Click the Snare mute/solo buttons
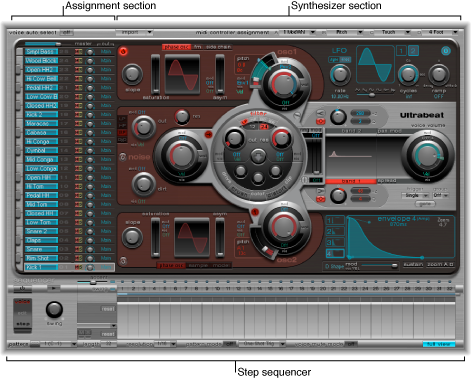Screen dimensions: 471x381 (x=79, y=249)
